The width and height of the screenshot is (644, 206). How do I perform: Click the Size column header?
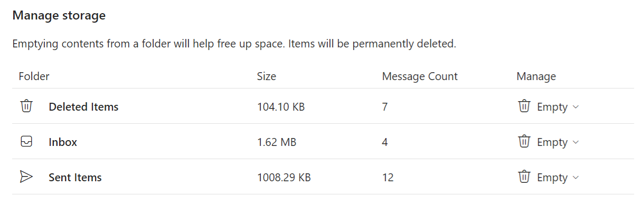[267, 76]
